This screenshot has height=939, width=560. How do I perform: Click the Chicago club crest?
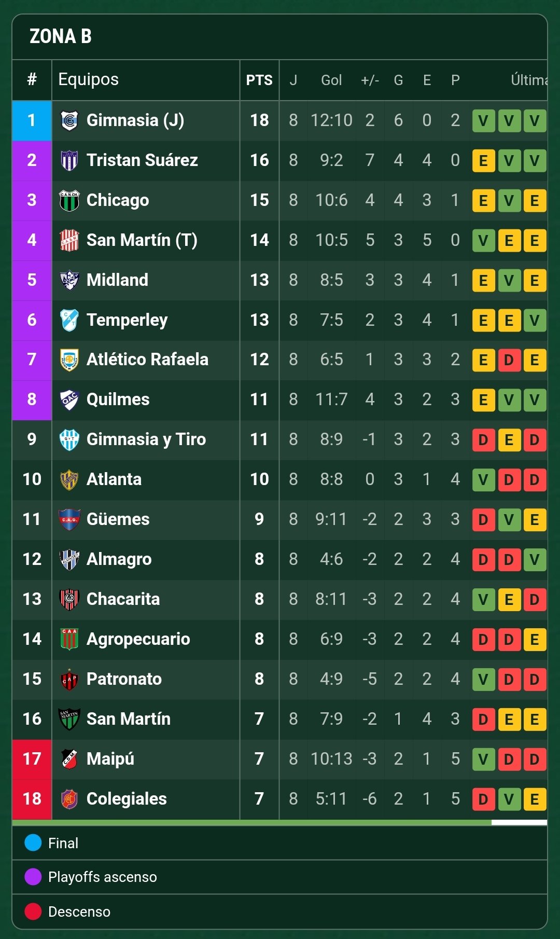tap(69, 200)
